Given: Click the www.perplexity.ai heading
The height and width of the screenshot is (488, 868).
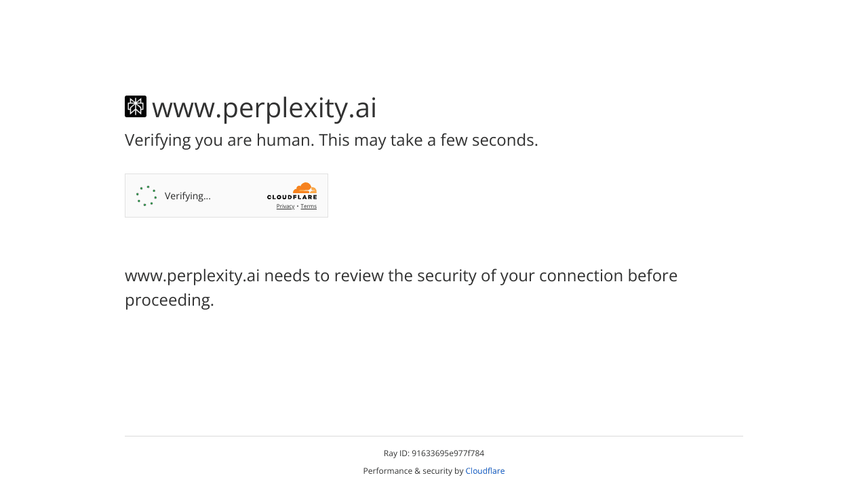Looking at the screenshot, I should [264, 107].
